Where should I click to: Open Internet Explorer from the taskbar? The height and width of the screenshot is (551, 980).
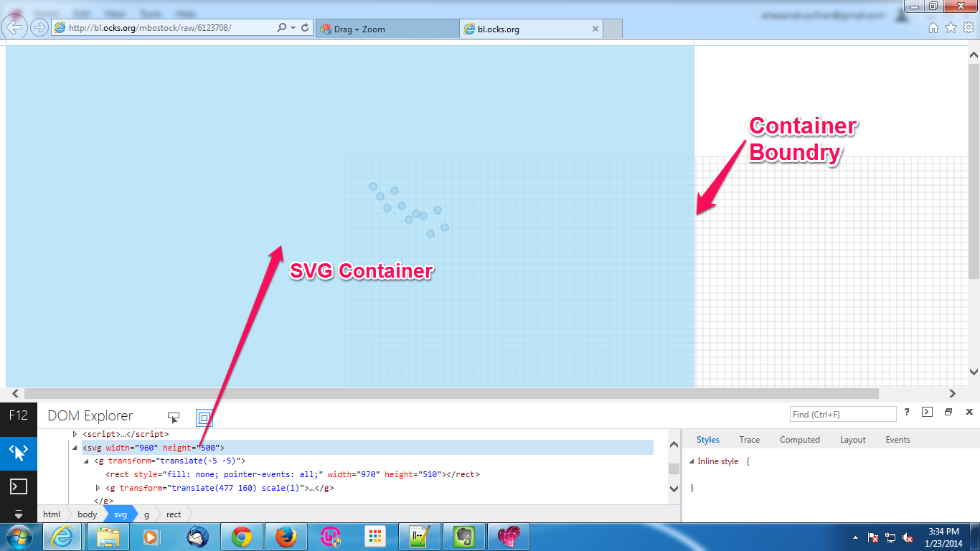tap(62, 537)
